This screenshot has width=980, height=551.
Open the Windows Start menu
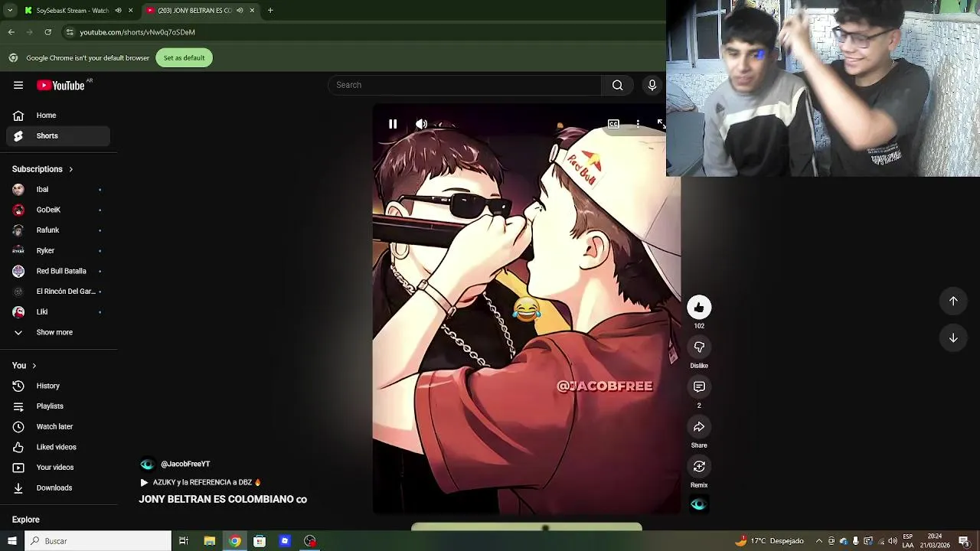pyautogui.click(x=11, y=541)
